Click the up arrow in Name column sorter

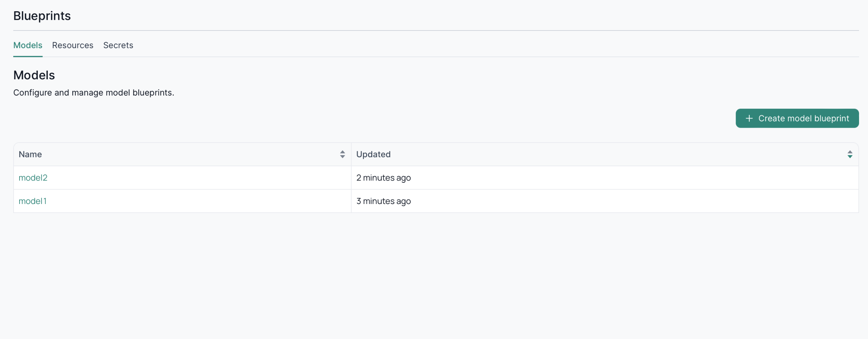click(342, 152)
